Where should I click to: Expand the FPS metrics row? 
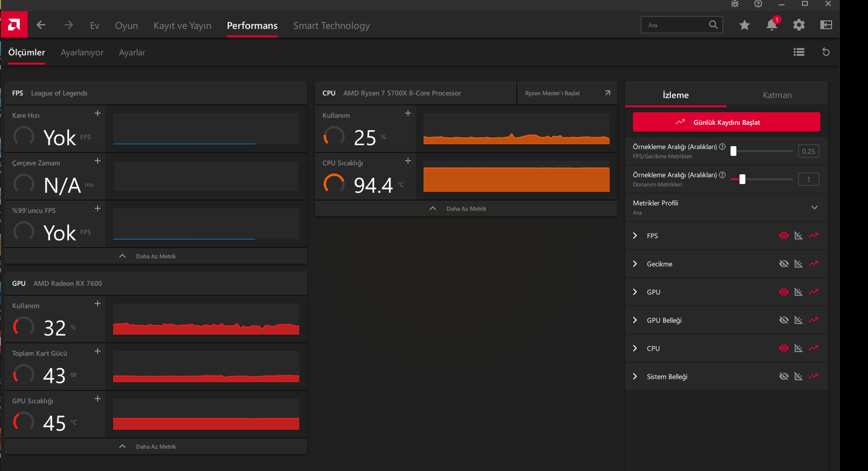tap(635, 235)
